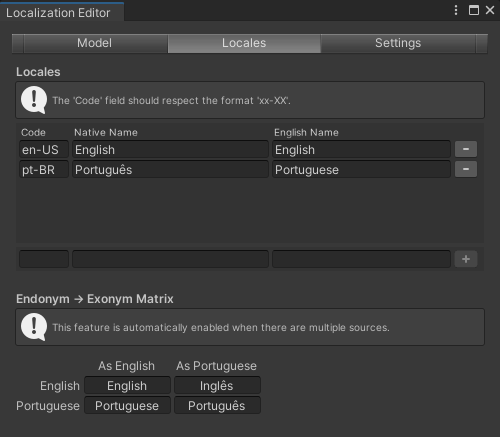
Task: Click the As English column label
Action: [126, 366]
